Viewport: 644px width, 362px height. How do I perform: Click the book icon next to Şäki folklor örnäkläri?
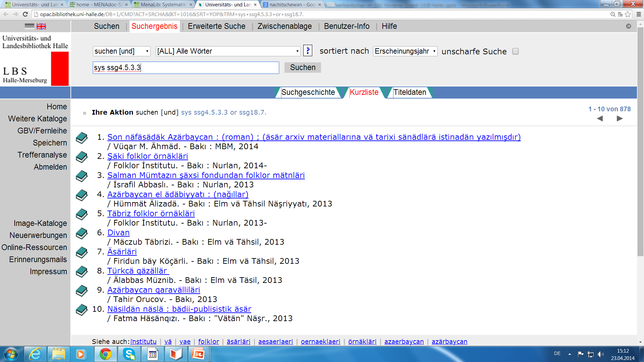tap(82, 157)
